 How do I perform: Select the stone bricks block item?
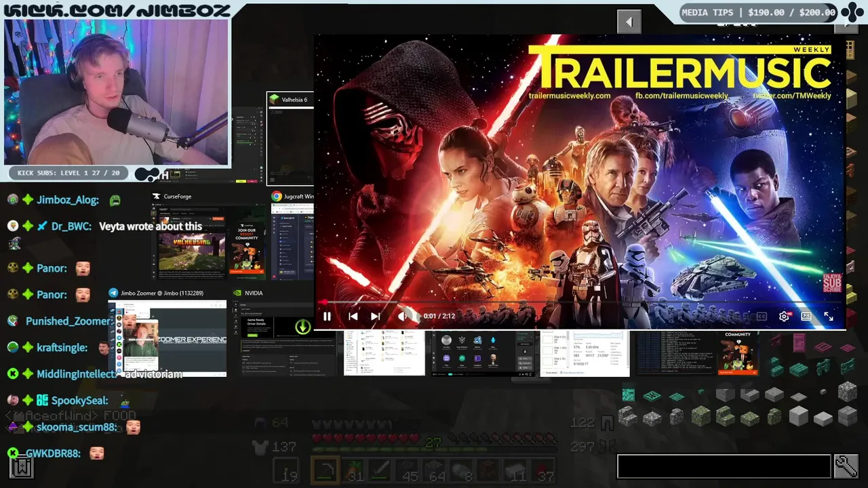(x=848, y=416)
